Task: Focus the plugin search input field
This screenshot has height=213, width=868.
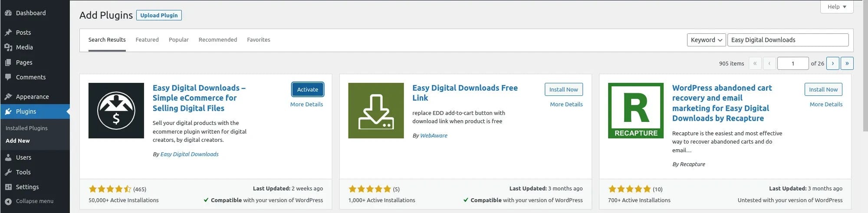Action: pyautogui.click(x=788, y=40)
